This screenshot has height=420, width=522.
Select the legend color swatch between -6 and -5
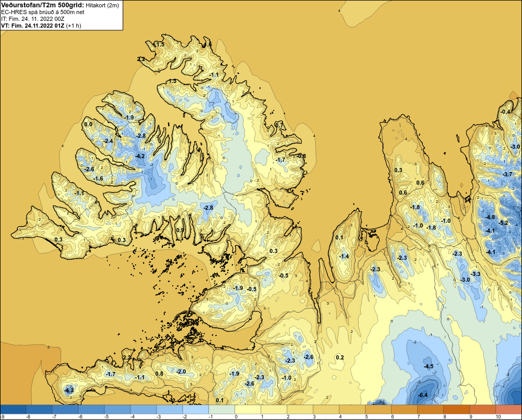pos(91,409)
